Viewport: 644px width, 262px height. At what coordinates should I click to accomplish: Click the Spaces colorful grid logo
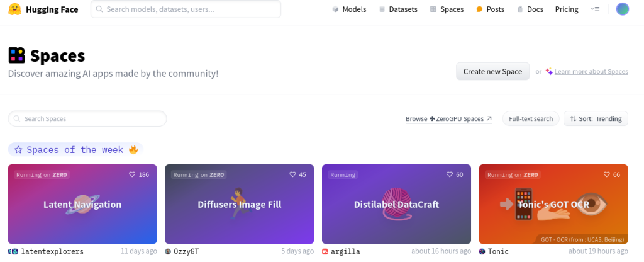[17, 55]
